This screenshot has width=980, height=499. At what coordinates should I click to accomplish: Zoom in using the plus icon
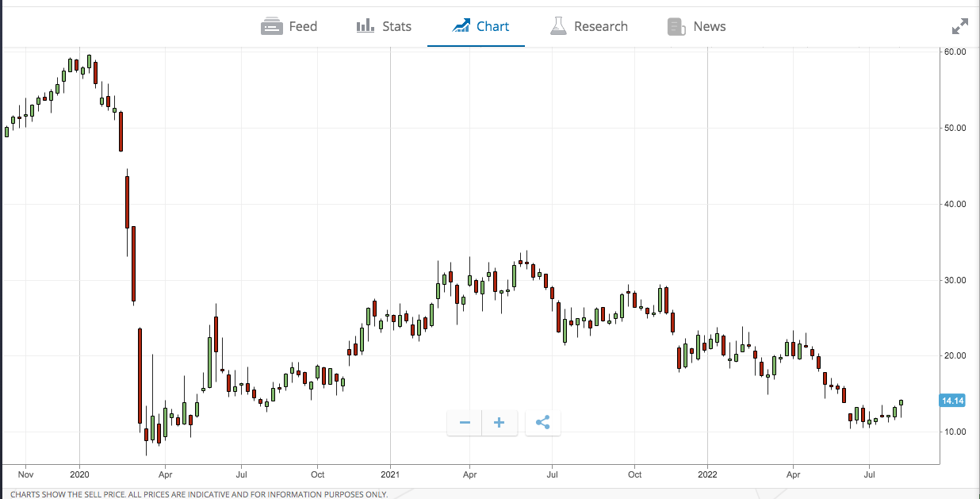pyautogui.click(x=500, y=422)
